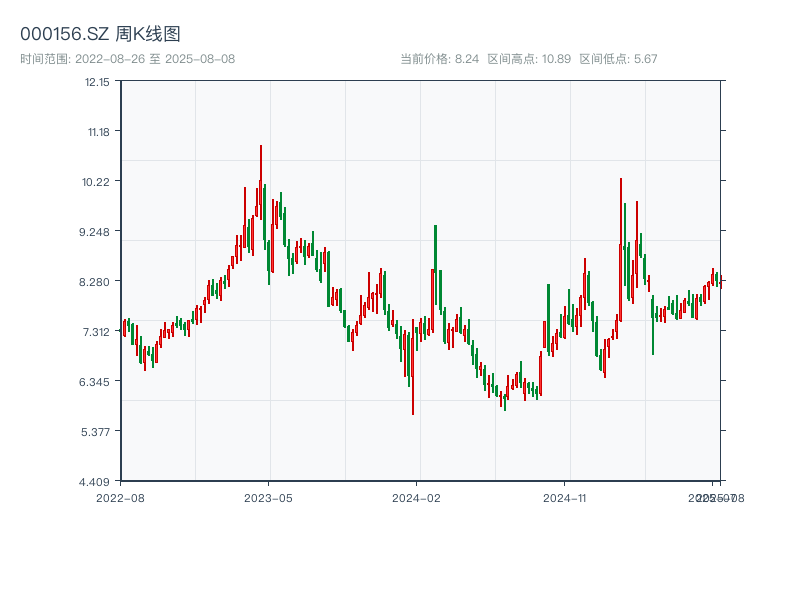Click y-axis label 11.18
Screen dimensions: 800x600
pos(98,132)
